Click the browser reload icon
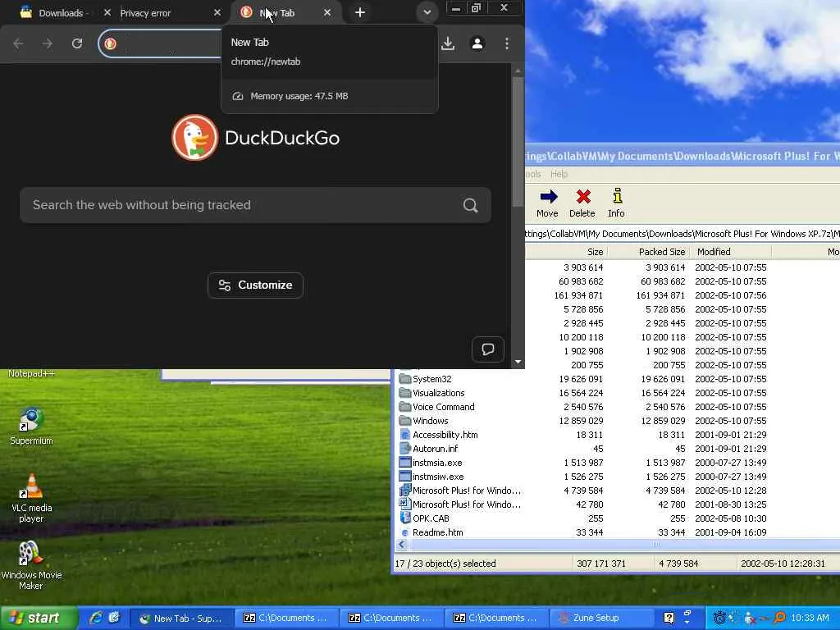The image size is (840, 630). [x=77, y=43]
